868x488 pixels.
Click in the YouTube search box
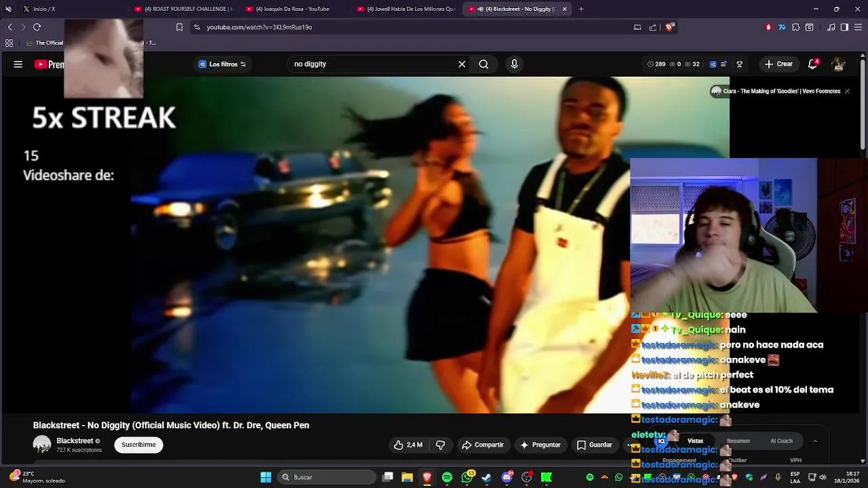click(373, 64)
